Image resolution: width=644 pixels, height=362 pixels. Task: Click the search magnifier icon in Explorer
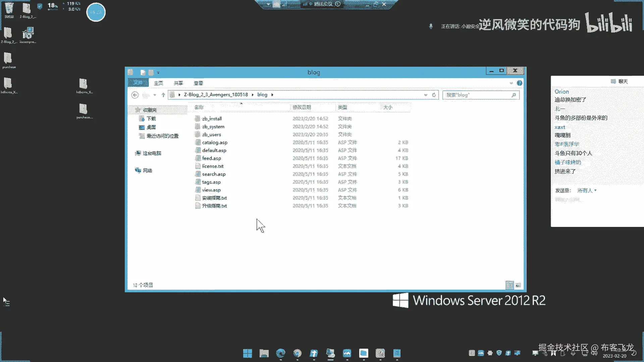point(514,95)
